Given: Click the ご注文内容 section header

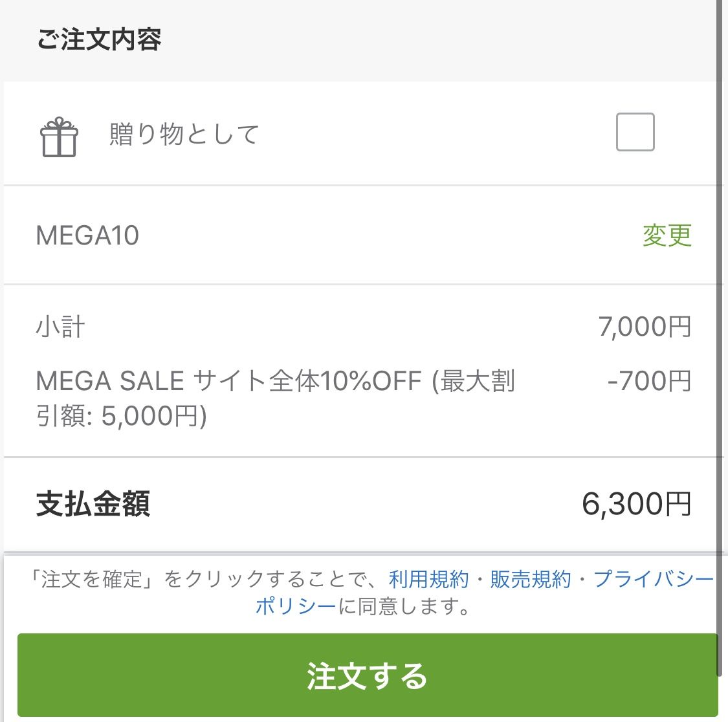Looking at the screenshot, I should click(x=99, y=39).
